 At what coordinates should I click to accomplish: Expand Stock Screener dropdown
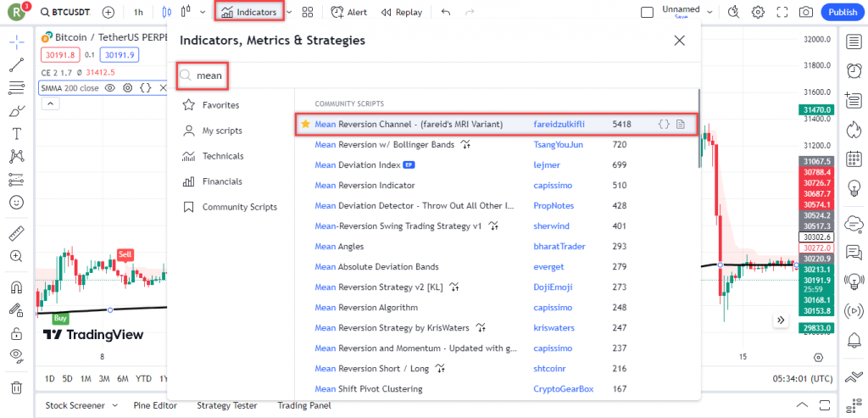point(114,405)
